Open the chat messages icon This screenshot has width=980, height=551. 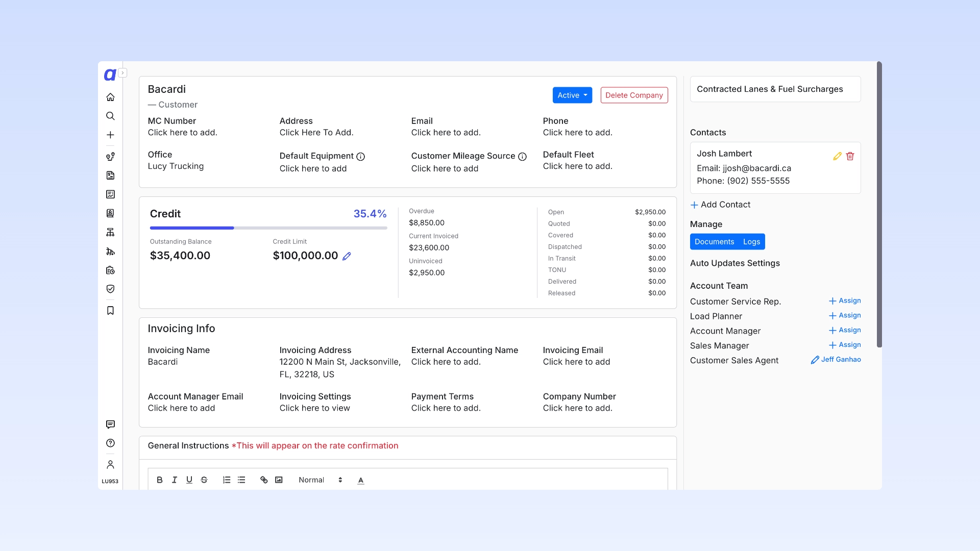110,424
